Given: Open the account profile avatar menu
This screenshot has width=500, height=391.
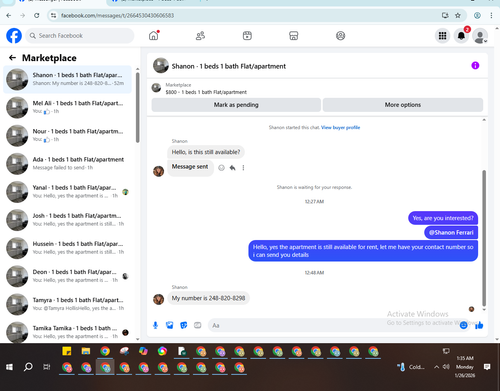Looking at the screenshot, I should (480, 36).
